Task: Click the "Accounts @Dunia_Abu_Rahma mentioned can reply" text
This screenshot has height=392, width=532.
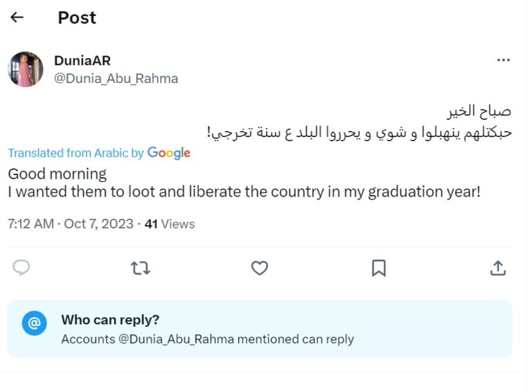Action: pos(207,339)
